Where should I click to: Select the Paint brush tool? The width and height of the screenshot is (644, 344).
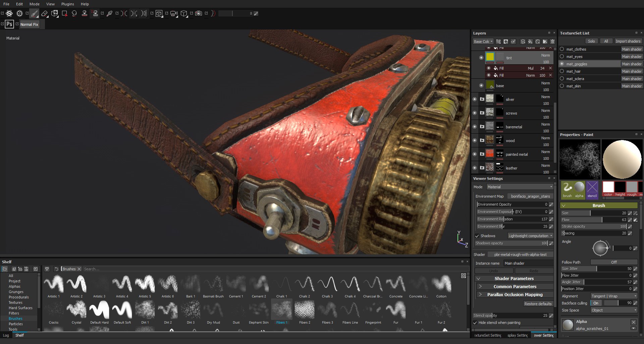point(34,13)
